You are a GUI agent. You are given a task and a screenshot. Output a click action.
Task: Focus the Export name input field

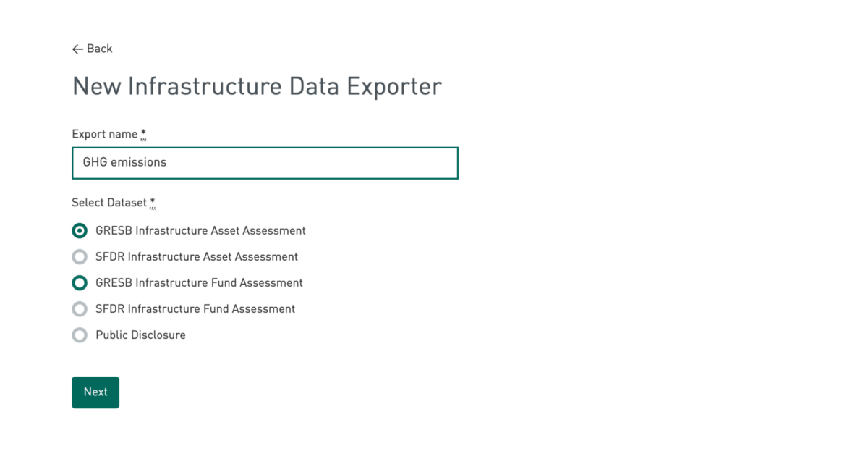tap(265, 163)
